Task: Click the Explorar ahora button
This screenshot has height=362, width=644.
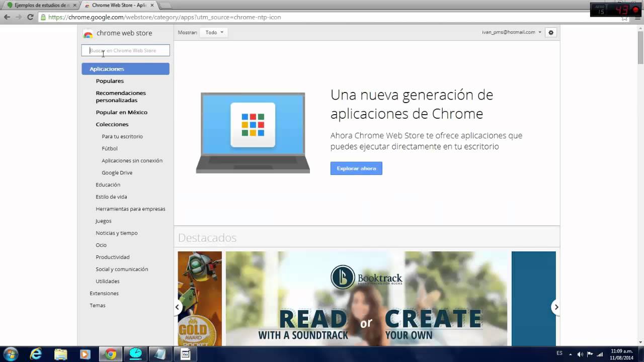Action: (x=356, y=168)
